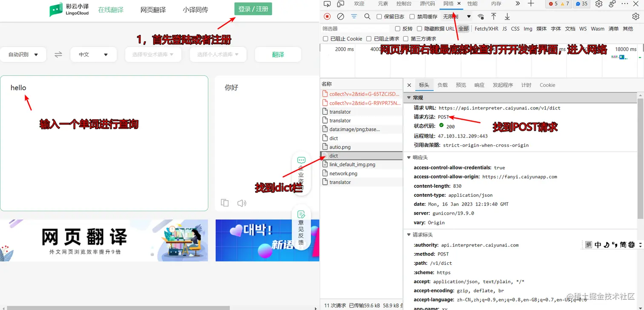
Task: Close the request details panel
Action: (x=409, y=85)
